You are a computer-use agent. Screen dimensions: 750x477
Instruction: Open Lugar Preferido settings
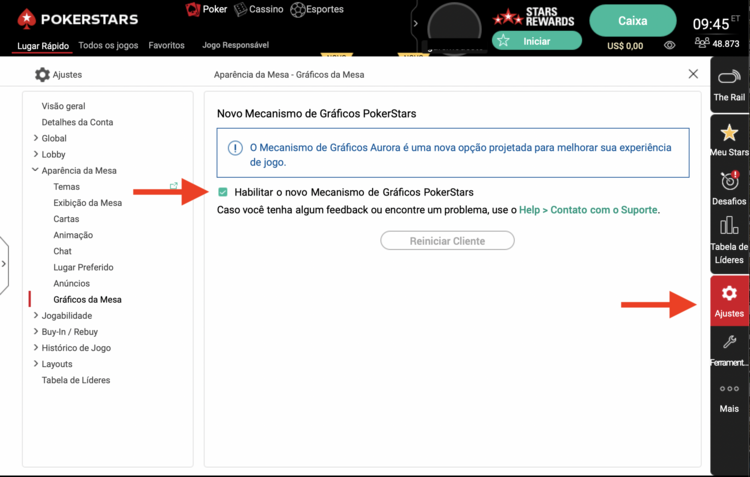[x=83, y=267]
